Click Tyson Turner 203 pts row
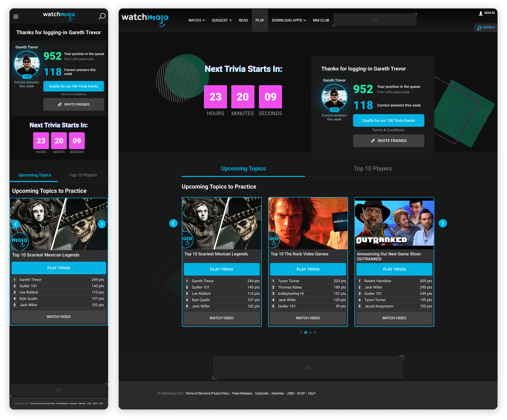 (x=308, y=281)
